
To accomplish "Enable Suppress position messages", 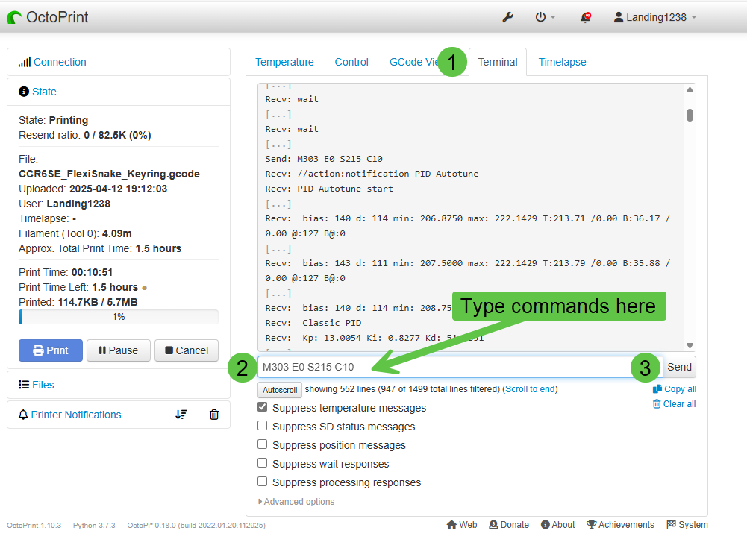I will (263, 444).
